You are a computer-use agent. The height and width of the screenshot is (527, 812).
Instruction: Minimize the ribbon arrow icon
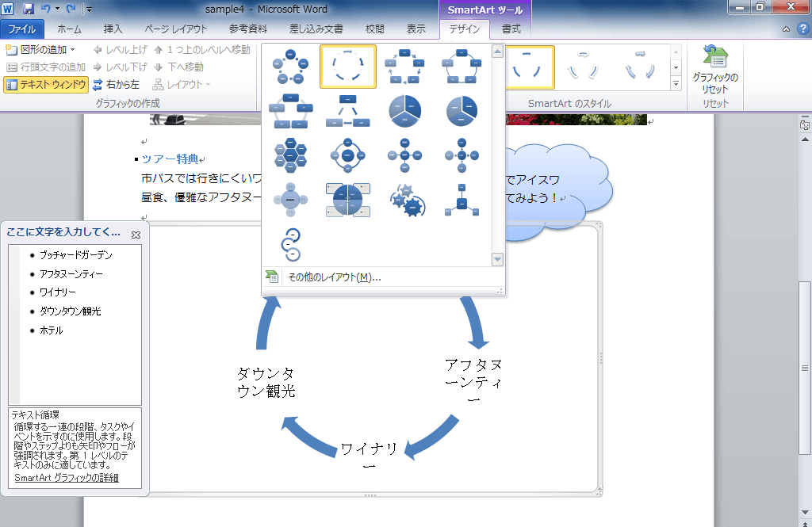tap(786, 29)
